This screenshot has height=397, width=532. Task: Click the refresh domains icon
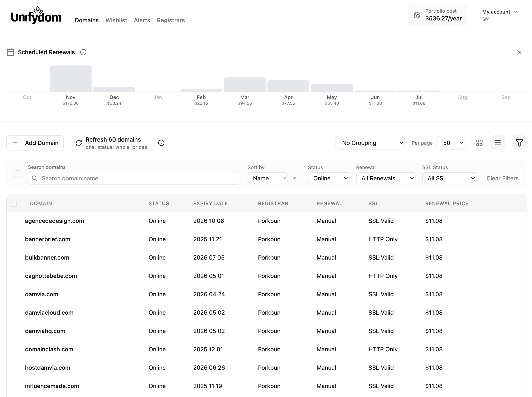click(79, 143)
